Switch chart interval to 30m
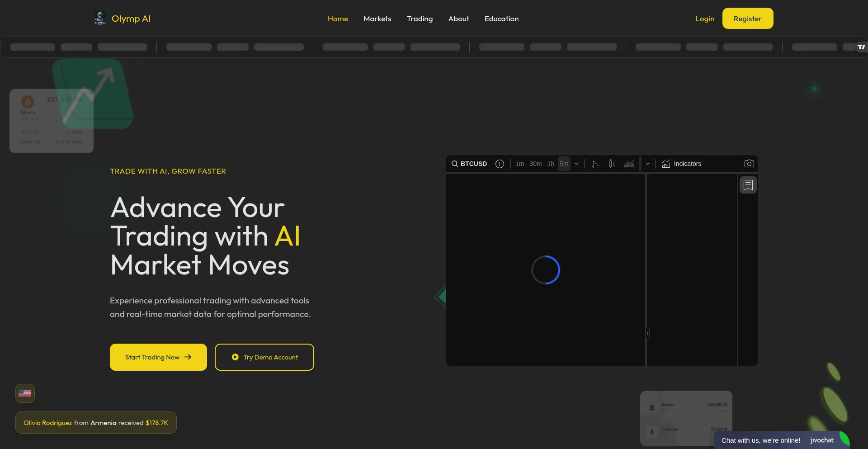This screenshot has height=449, width=868. [x=536, y=164]
